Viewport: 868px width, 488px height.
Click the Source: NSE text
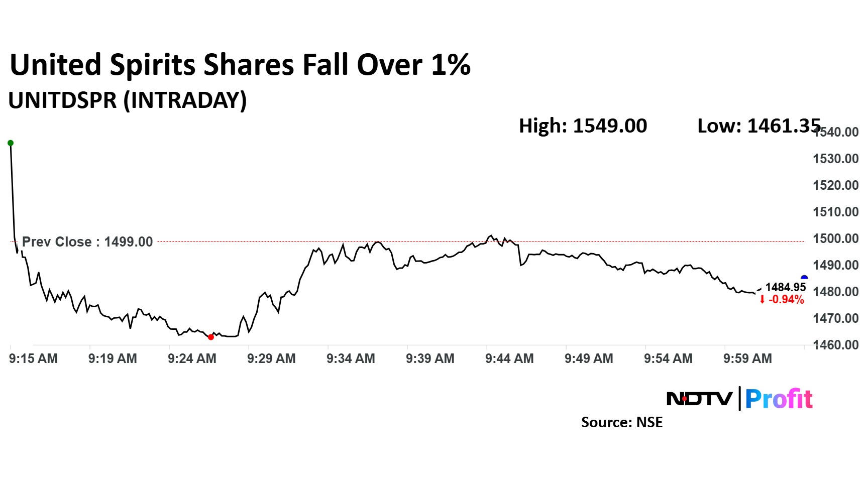[x=621, y=422]
